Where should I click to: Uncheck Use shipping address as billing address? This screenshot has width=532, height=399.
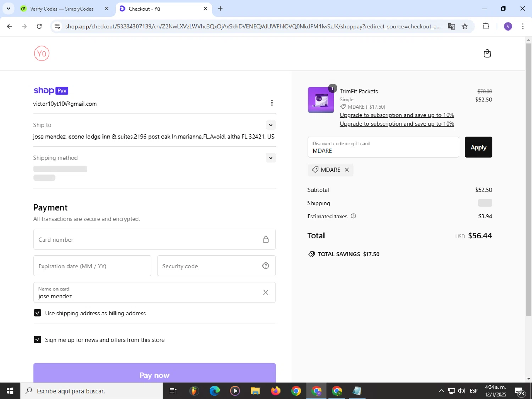tap(37, 313)
